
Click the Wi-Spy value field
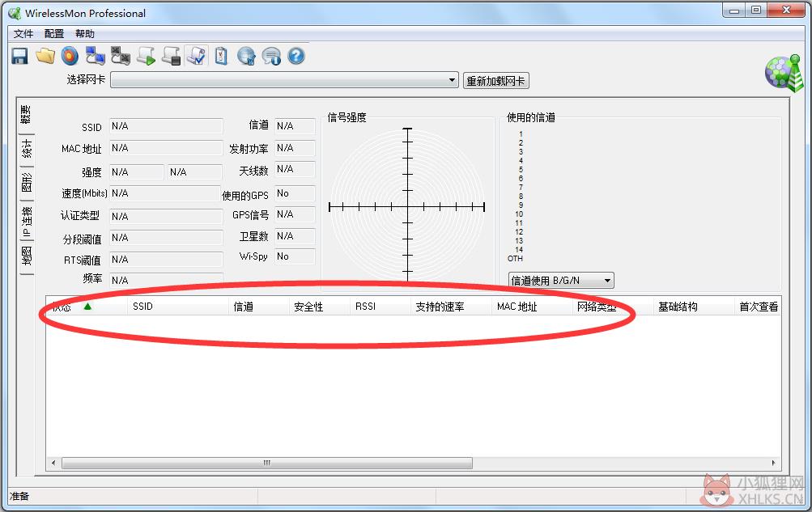[295, 256]
